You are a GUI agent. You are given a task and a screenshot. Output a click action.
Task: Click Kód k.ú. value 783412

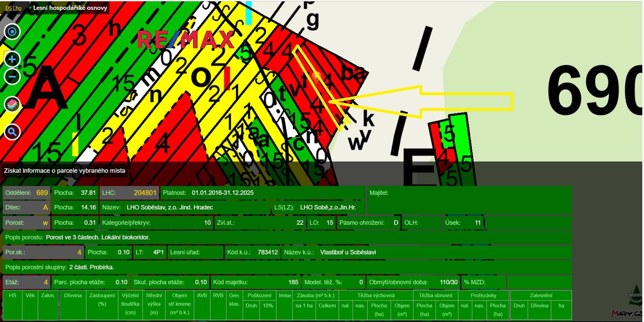[x=268, y=252]
